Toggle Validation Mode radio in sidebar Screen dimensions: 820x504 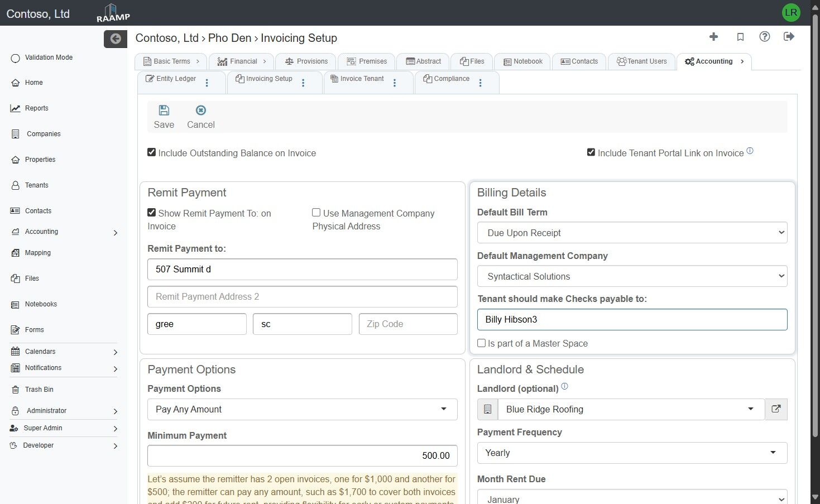pos(15,58)
